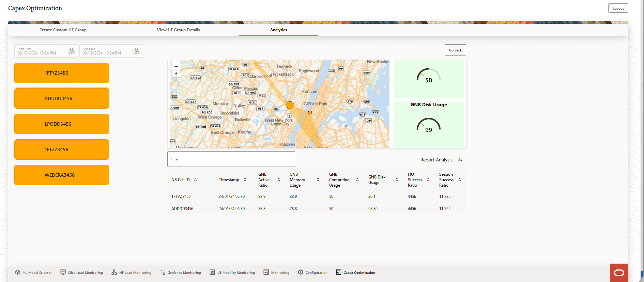Open the End Time calendar picker
The width and height of the screenshot is (644, 282).
[x=137, y=51]
